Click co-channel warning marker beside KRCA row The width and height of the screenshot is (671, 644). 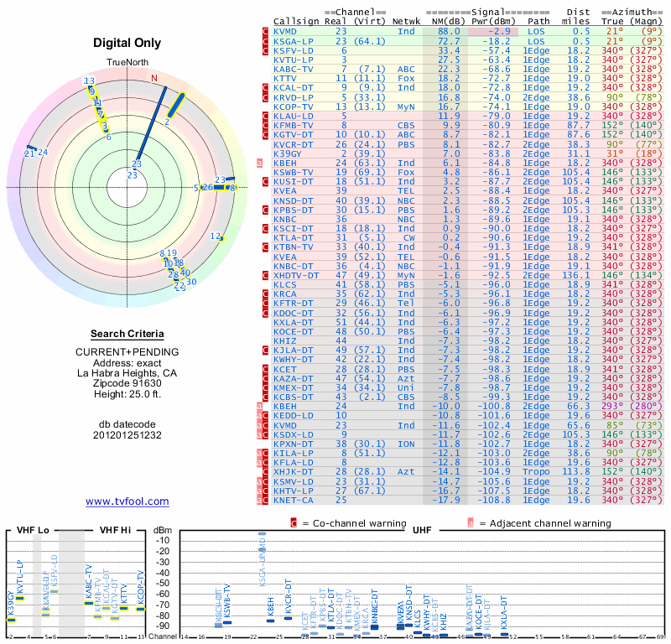tap(265, 294)
